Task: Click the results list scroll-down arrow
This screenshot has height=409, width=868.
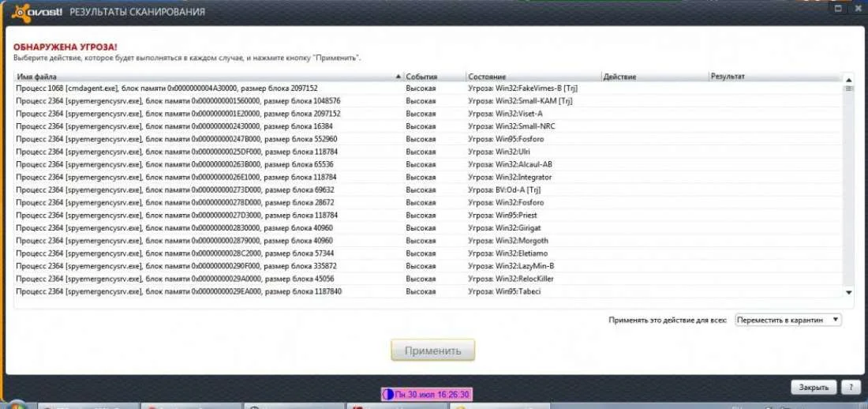Action: click(x=848, y=292)
